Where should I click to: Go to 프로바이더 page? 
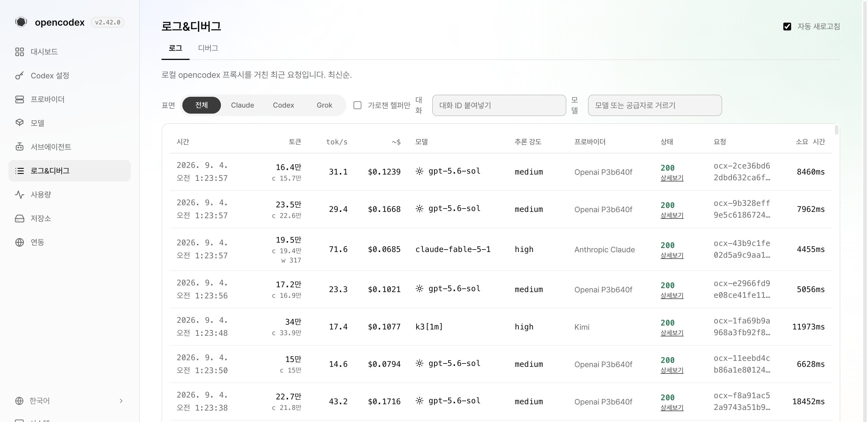click(69, 99)
